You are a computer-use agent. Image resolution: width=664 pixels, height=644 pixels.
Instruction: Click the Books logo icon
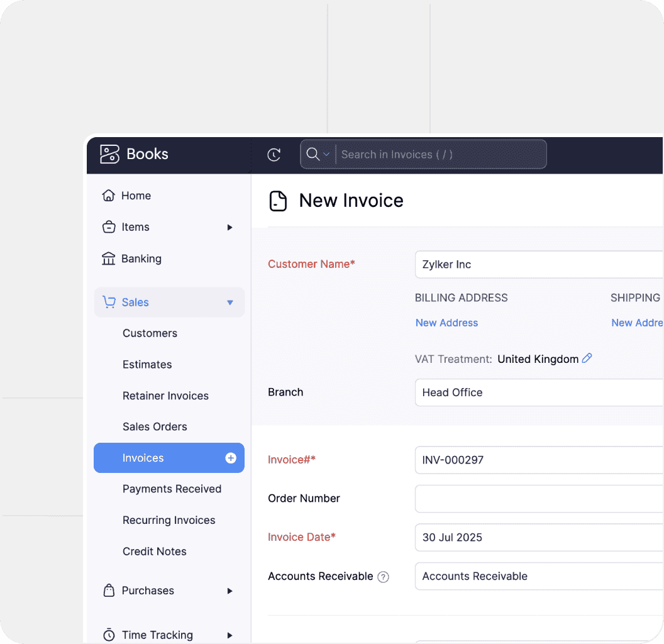109,154
